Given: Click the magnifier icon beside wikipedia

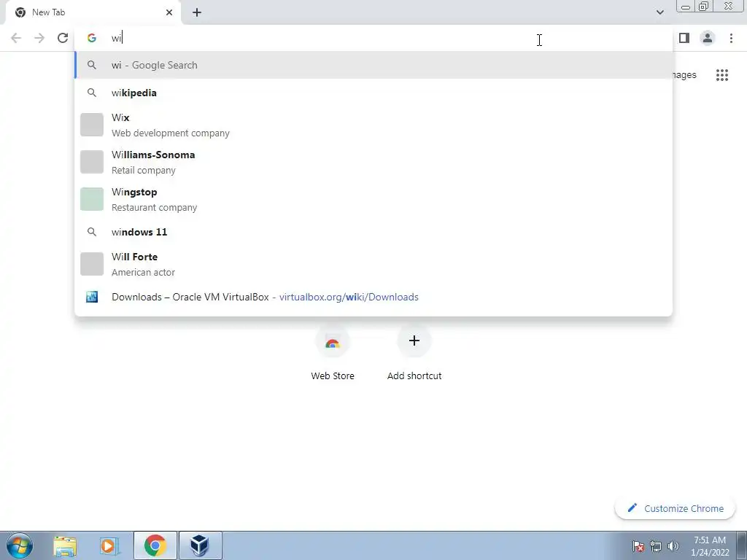Looking at the screenshot, I should click(91, 93).
